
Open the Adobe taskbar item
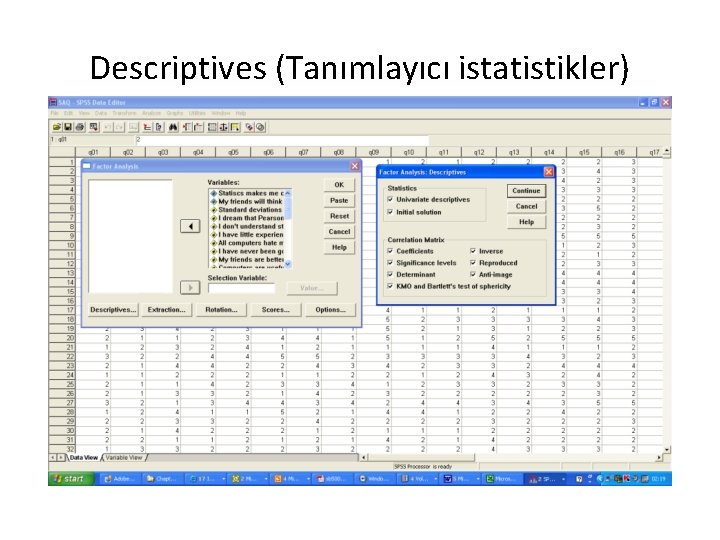coord(120,479)
